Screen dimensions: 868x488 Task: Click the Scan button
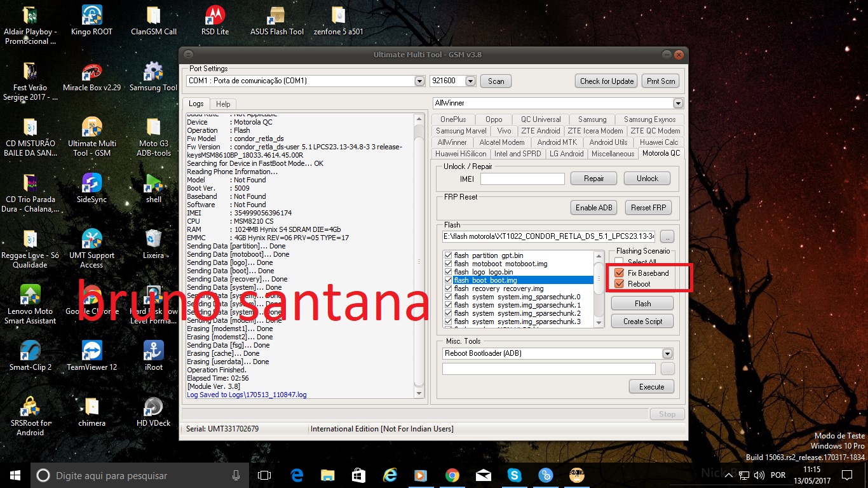(496, 81)
